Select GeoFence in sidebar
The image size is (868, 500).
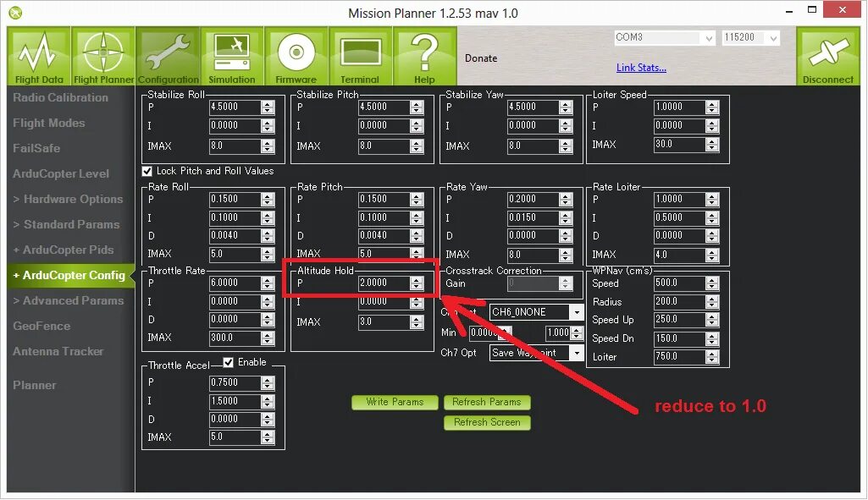pyautogui.click(x=41, y=327)
